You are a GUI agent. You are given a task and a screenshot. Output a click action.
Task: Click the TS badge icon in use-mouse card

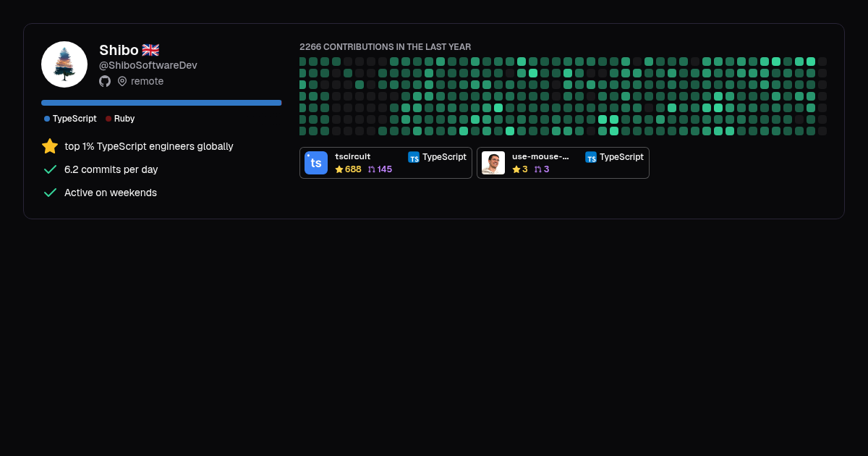(x=591, y=157)
